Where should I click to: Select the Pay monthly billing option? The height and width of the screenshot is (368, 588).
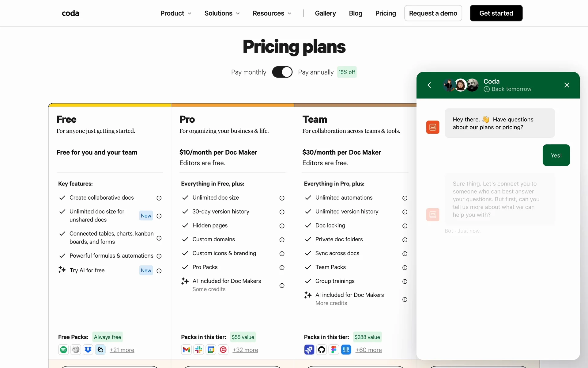point(248,72)
